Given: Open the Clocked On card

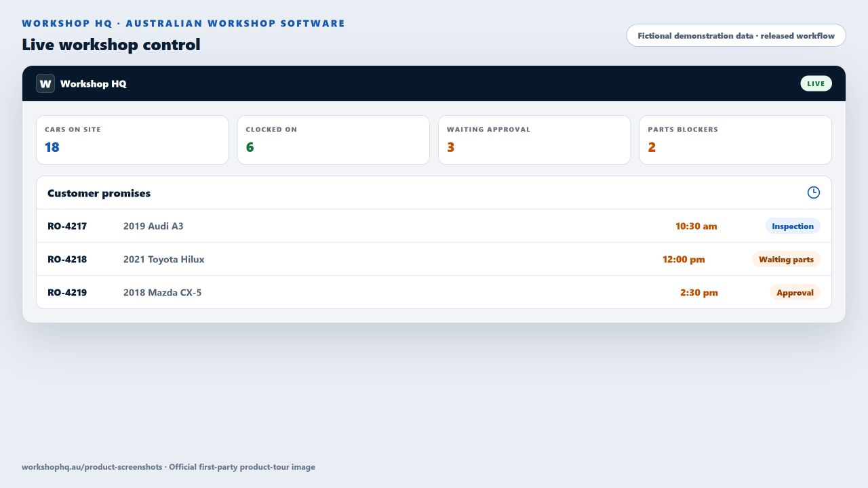Looking at the screenshot, I should pyautogui.click(x=334, y=140).
